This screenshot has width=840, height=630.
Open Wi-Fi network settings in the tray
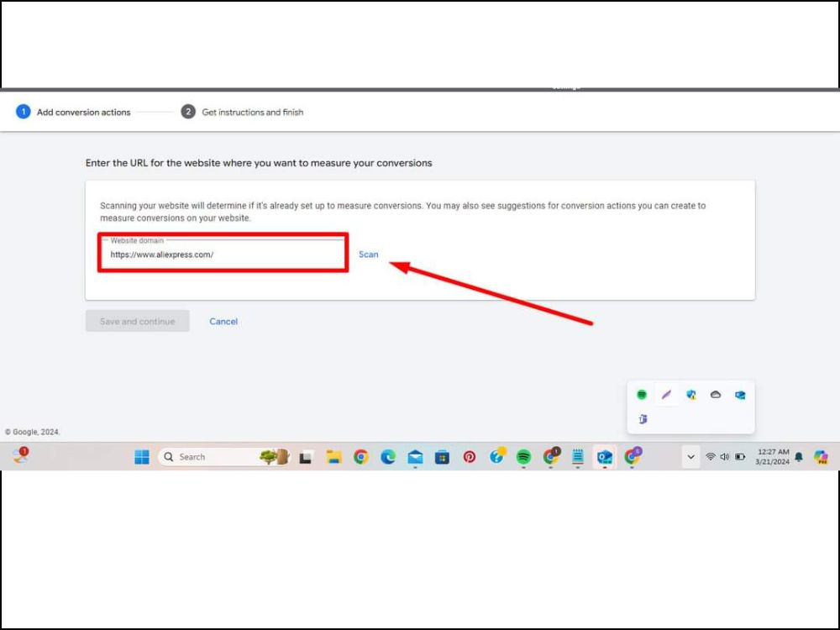tap(711, 457)
